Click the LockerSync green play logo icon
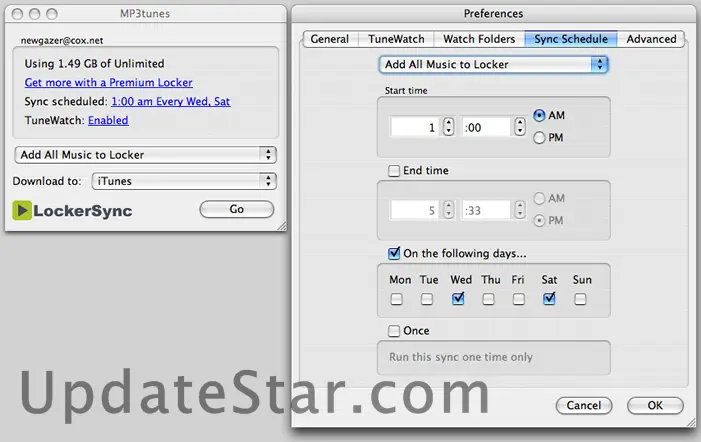This screenshot has width=701, height=442. 22,210
